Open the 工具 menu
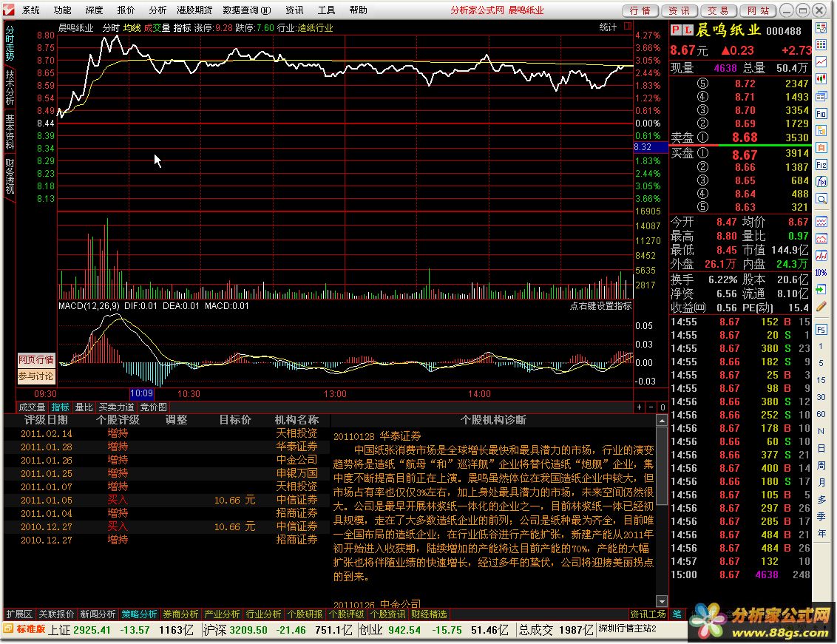 326,10
